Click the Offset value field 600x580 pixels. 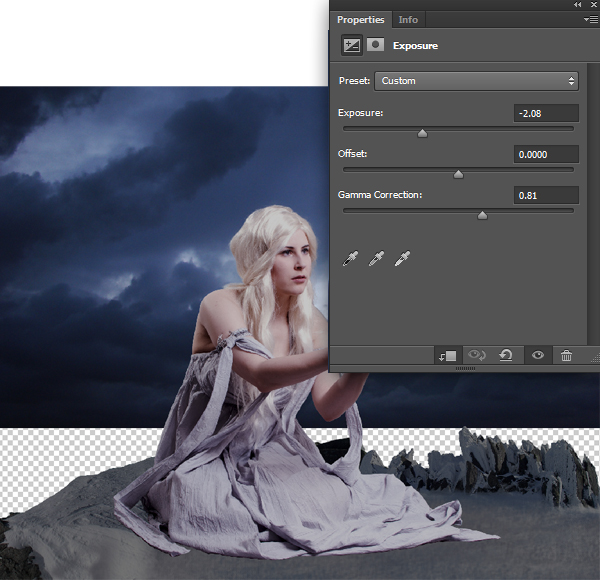(546, 154)
